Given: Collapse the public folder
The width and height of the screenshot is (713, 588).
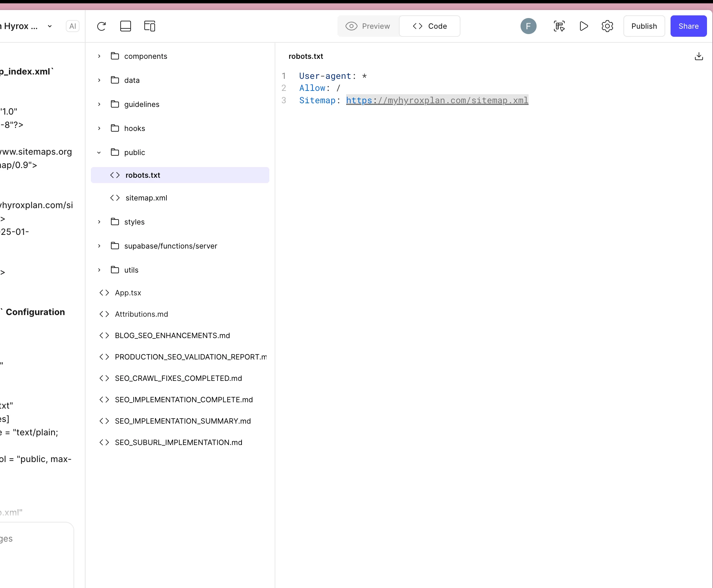Looking at the screenshot, I should [x=99, y=152].
